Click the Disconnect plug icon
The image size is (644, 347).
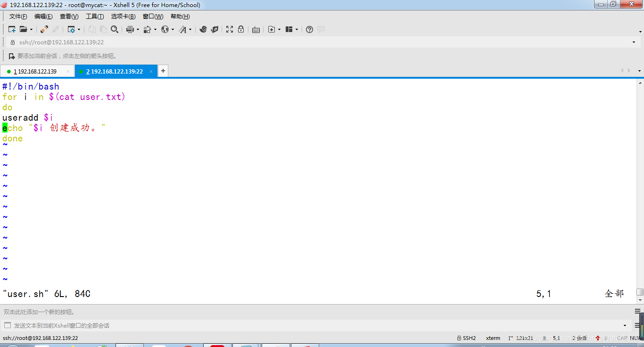pos(44,29)
